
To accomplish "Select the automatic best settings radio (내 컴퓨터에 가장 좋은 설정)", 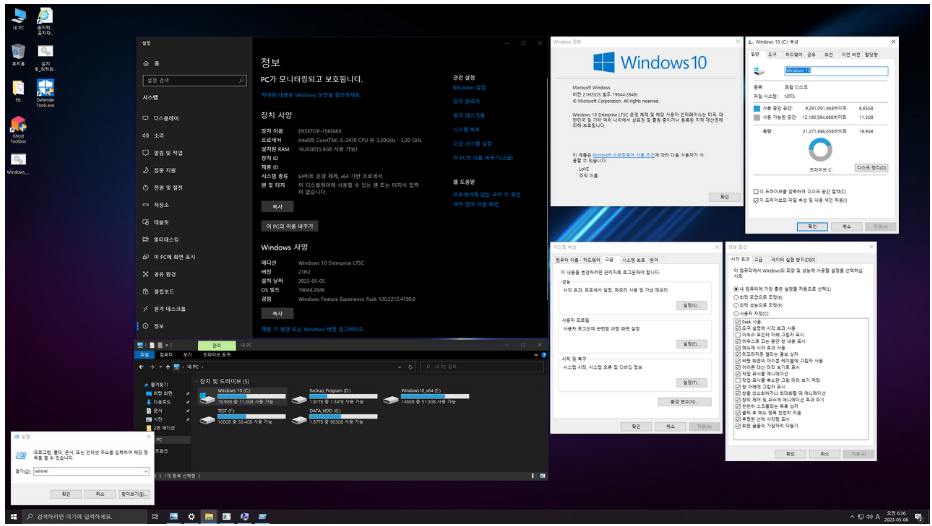I will point(736,289).
